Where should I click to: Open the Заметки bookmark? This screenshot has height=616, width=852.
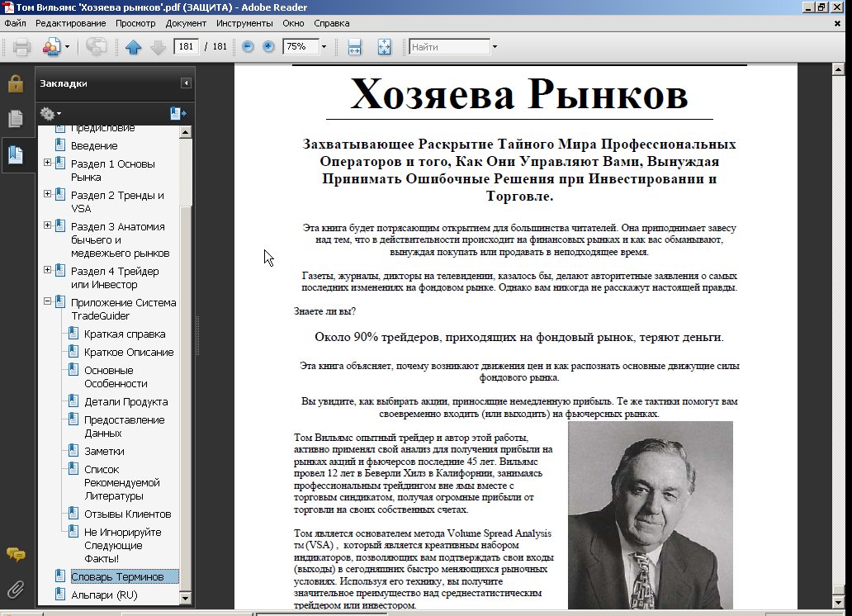104,451
